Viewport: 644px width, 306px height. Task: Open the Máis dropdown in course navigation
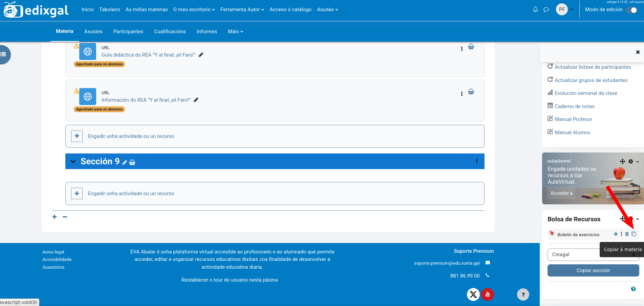[x=235, y=32]
